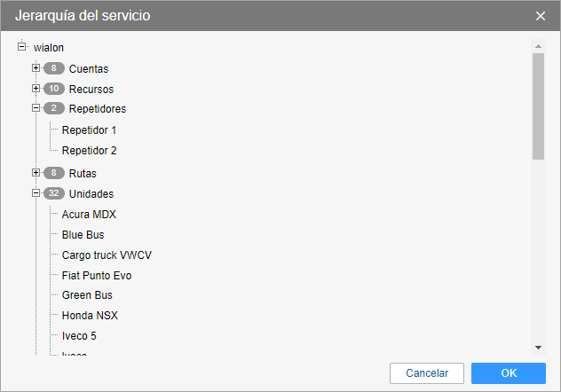Collapse the wialon root node

(x=21, y=46)
